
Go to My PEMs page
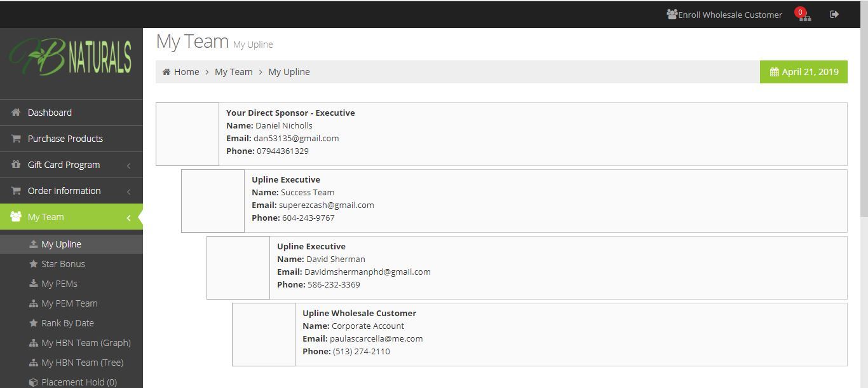pyautogui.click(x=71, y=284)
